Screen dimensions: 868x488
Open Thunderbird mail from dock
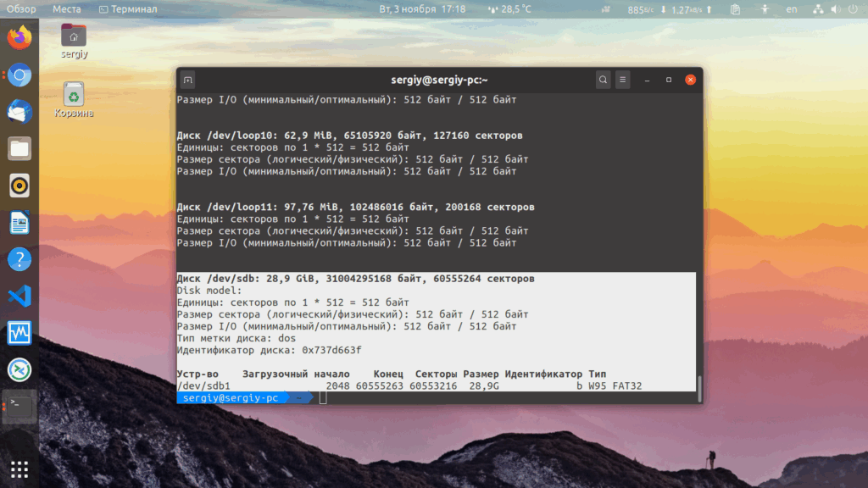(19, 112)
